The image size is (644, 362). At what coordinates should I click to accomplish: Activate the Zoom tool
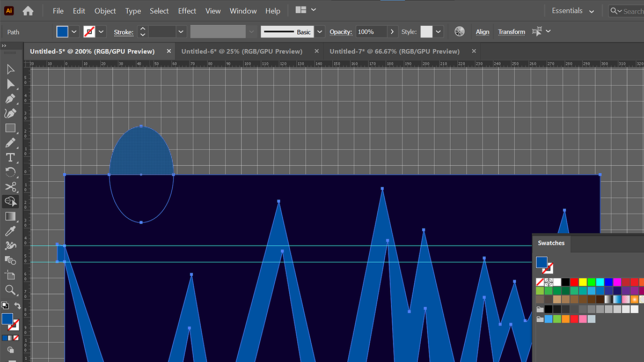click(x=10, y=290)
